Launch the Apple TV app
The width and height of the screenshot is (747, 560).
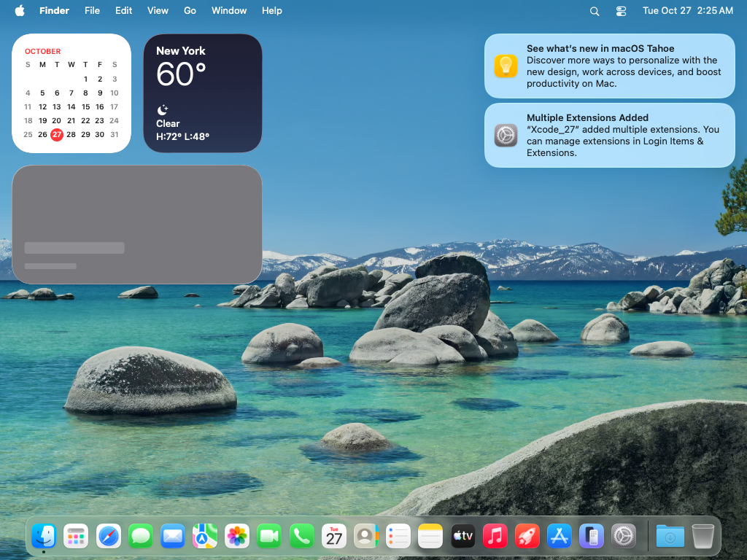(x=462, y=536)
